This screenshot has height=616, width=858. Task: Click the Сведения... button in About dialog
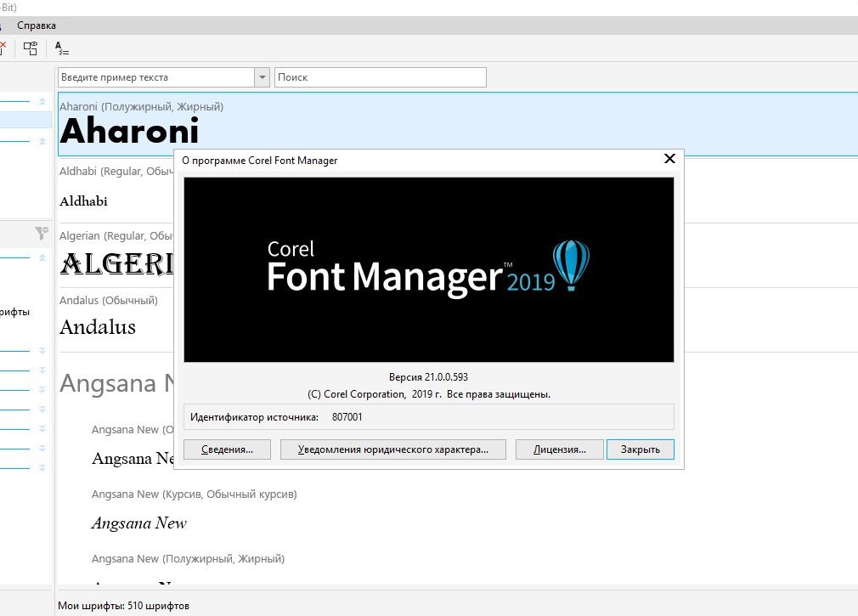(227, 449)
